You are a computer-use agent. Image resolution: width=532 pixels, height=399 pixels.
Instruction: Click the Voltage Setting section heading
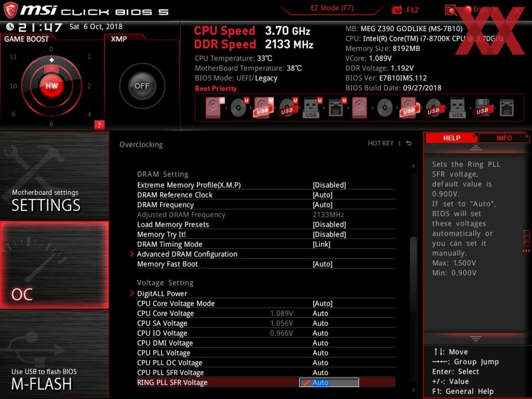point(165,282)
